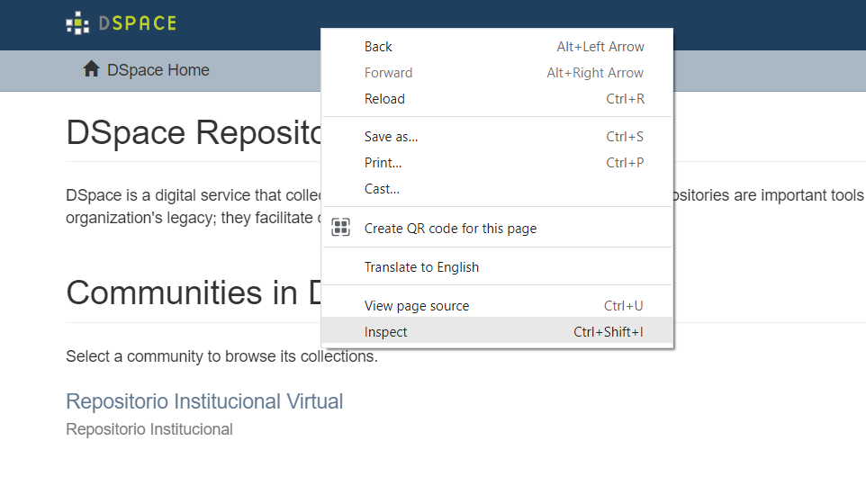The image size is (866, 504).
Task: Click 'Select a community to browse its collections.' text
Action: [x=221, y=356]
